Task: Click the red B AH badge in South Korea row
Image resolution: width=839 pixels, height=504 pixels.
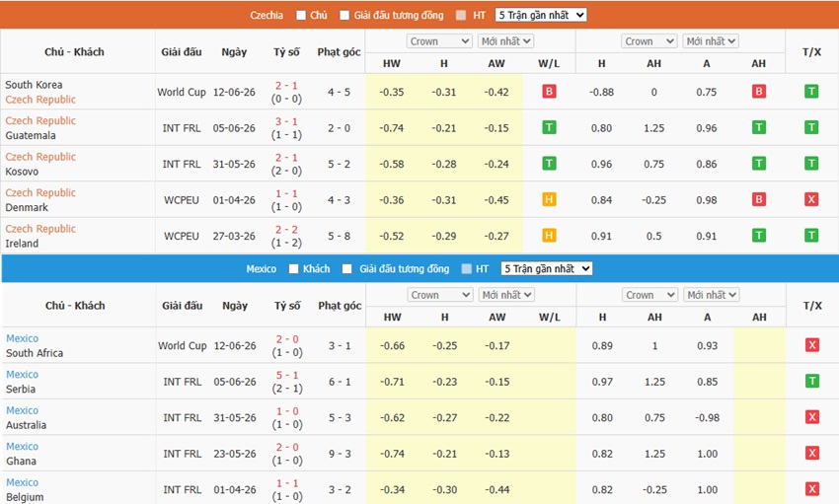Action: click(x=759, y=92)
